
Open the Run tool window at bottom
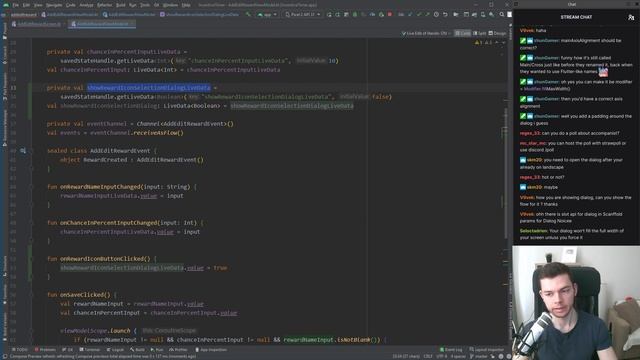(157, 350)
